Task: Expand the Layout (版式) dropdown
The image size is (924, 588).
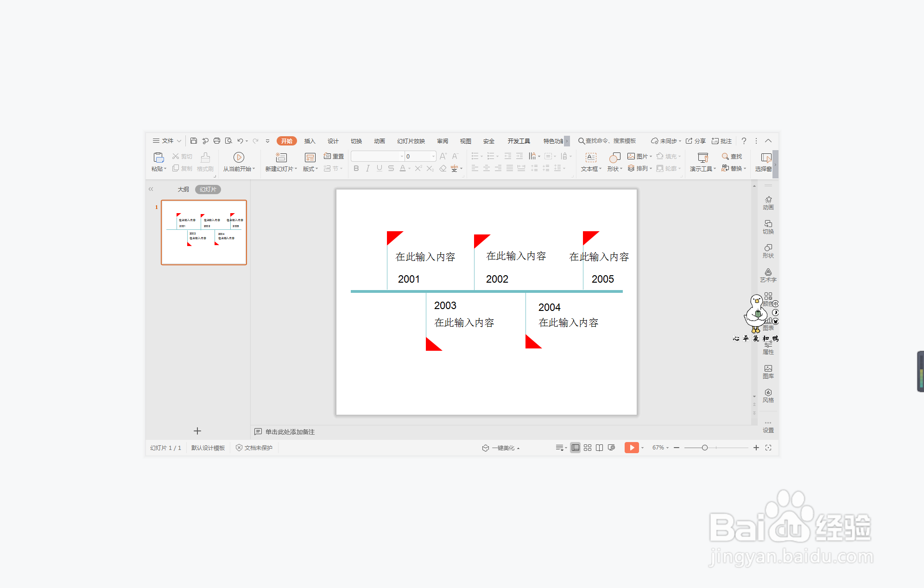Action: pos(310,169)
